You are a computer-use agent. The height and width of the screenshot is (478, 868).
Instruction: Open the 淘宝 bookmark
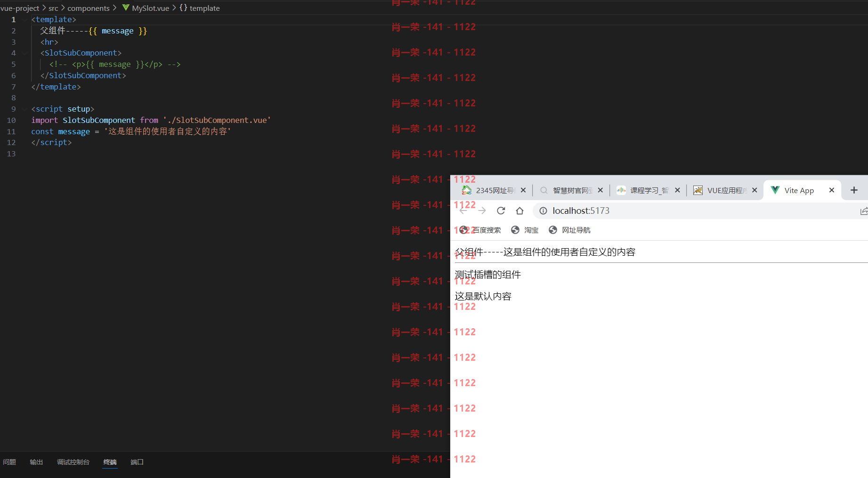pyautogui.click(x=525, y=230)
